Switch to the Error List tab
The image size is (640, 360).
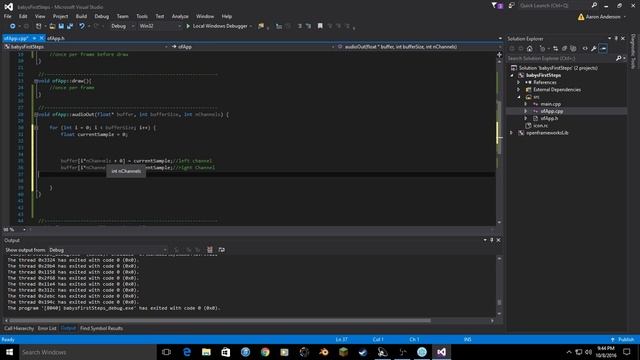pos(47,328)
